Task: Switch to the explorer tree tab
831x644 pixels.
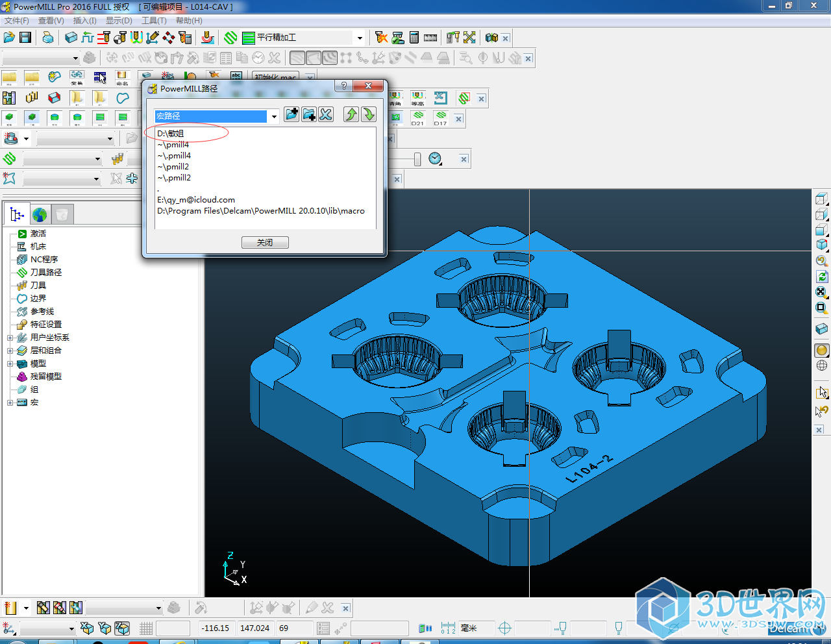Action: [17, 214]
